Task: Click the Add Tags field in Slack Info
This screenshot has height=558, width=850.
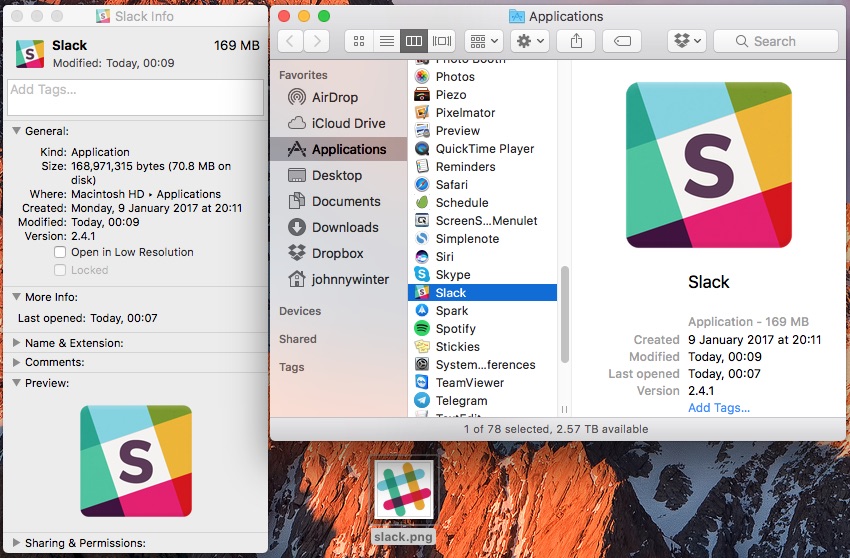Action: [x=136, y=98]
